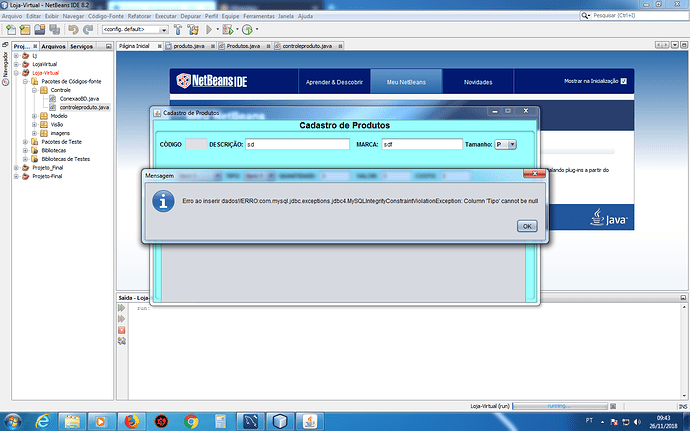Open the Tamanho size combo box
690x431 pixels.
(x=506, y=144)
